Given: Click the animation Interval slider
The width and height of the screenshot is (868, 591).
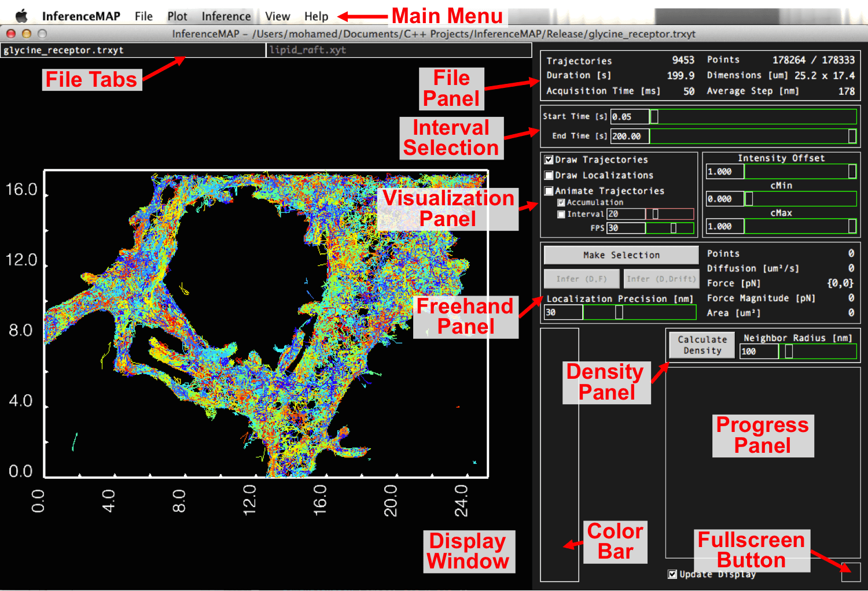Looking at the screenshot, I should point(670,214).
